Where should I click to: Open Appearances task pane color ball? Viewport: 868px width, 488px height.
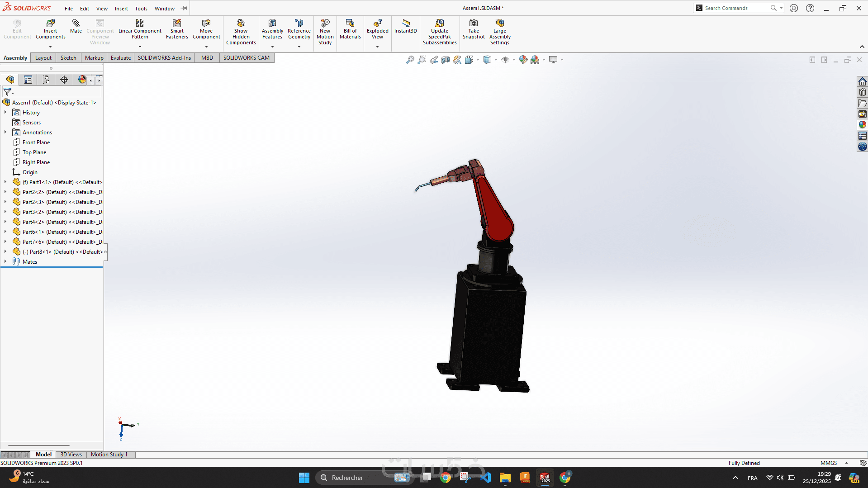(x=863, y=124)
